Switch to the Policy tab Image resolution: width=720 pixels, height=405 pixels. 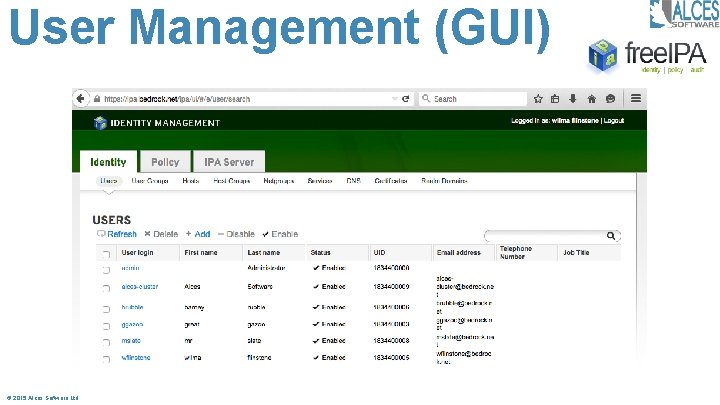click(x=165, y=162)
